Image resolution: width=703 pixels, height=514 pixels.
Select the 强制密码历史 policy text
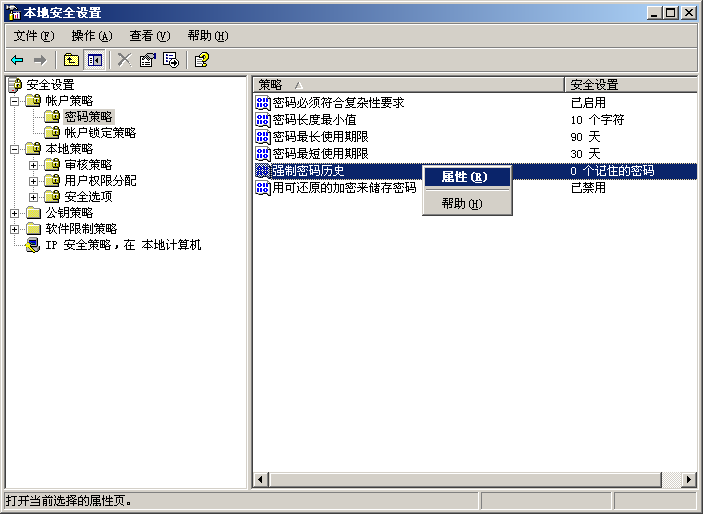click(308, 170)
